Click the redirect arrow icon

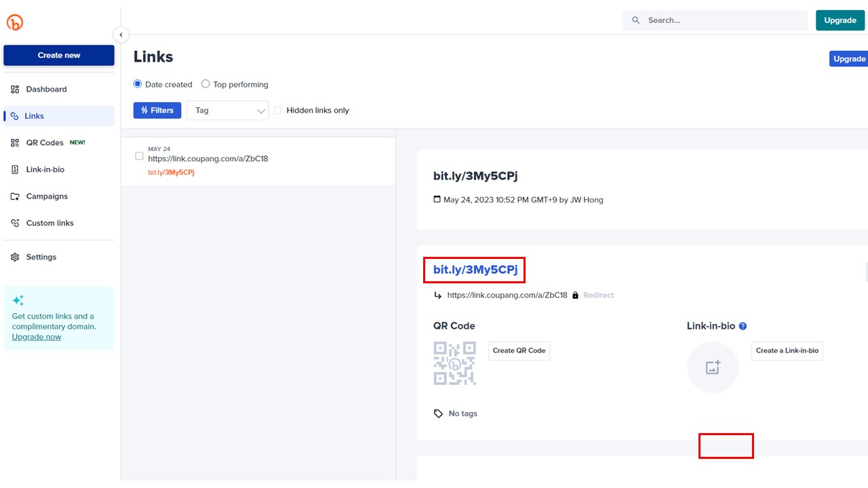click(437, 296)
